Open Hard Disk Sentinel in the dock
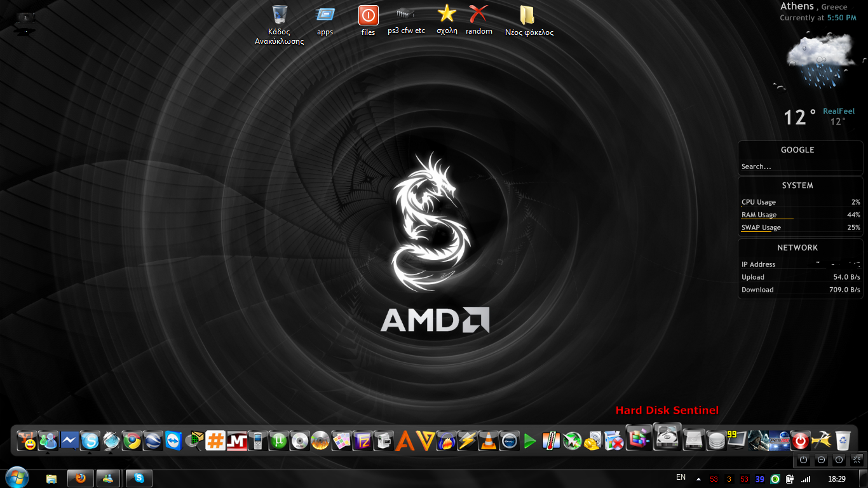The height and width of the screenshot is (488, 868). 667,437
